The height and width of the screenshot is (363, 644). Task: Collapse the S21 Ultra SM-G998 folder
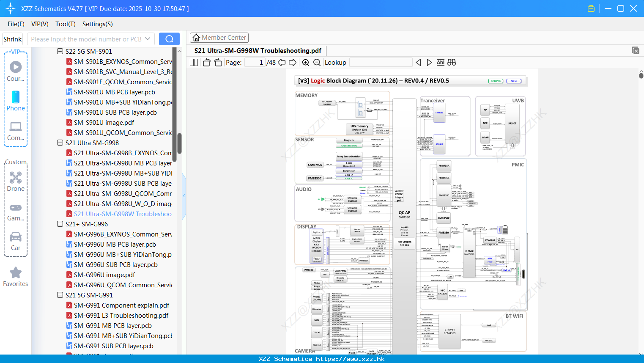pos(60,143)
